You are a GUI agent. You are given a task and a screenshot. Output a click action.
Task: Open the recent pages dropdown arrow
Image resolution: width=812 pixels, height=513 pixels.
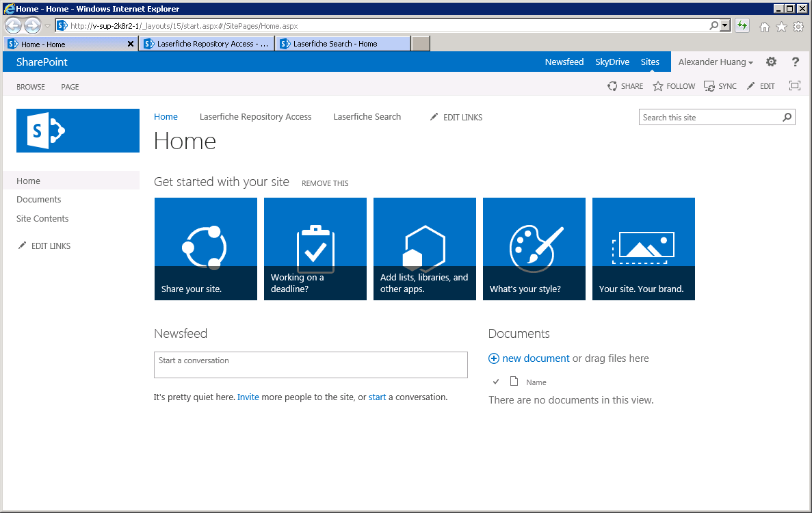pyautogui.click(x=47, y=26)
